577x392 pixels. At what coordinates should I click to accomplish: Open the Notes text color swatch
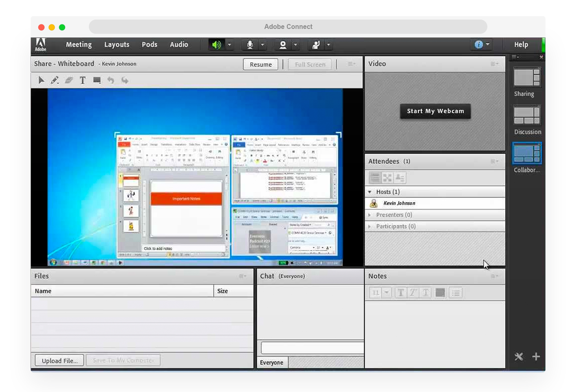(440, 293)
